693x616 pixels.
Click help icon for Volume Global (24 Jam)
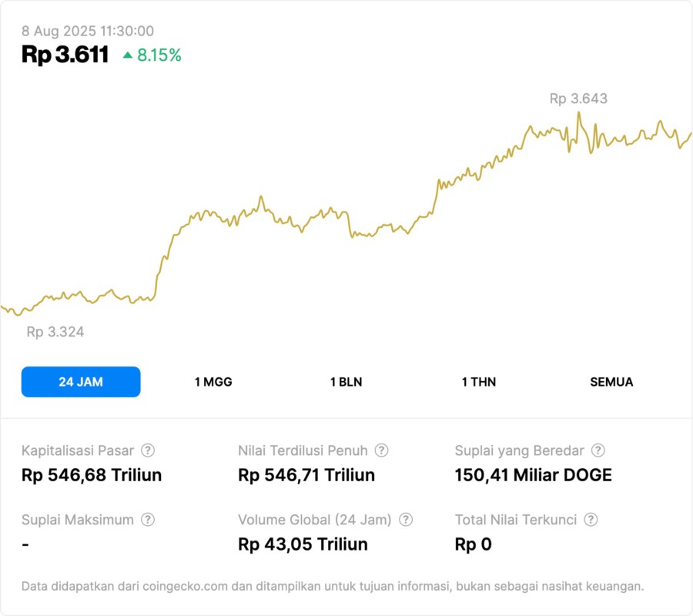406,520
